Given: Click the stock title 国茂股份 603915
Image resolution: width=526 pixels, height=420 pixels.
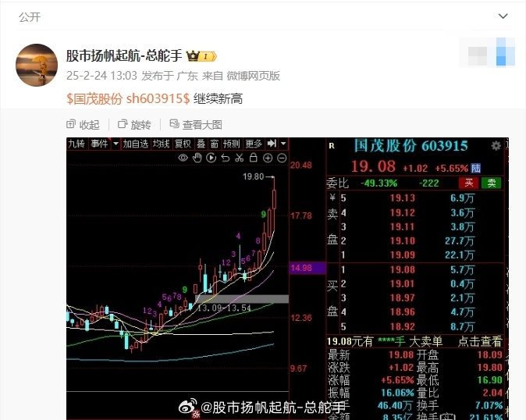Looking at the screenshot, I should [x=411, y=145].
